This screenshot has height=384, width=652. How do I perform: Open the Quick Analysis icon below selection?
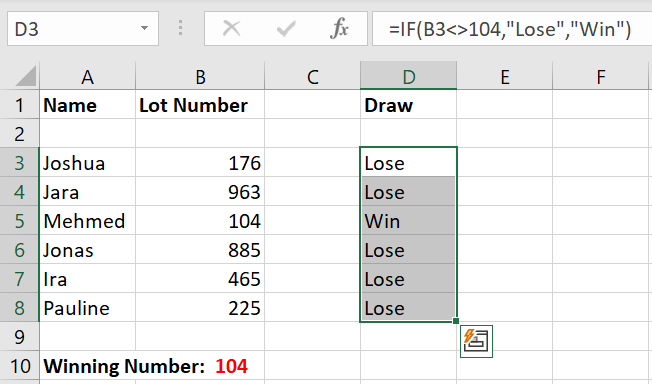[477, 341]
